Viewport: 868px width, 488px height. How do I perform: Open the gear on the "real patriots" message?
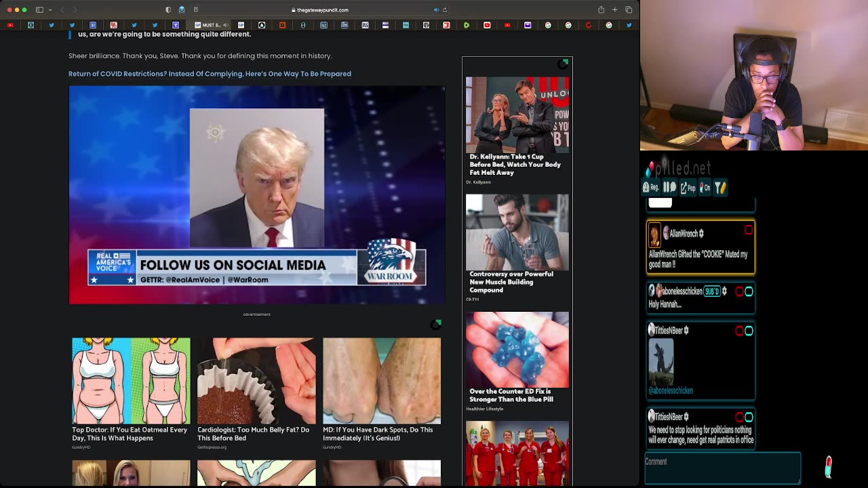(x=686, y=417)
